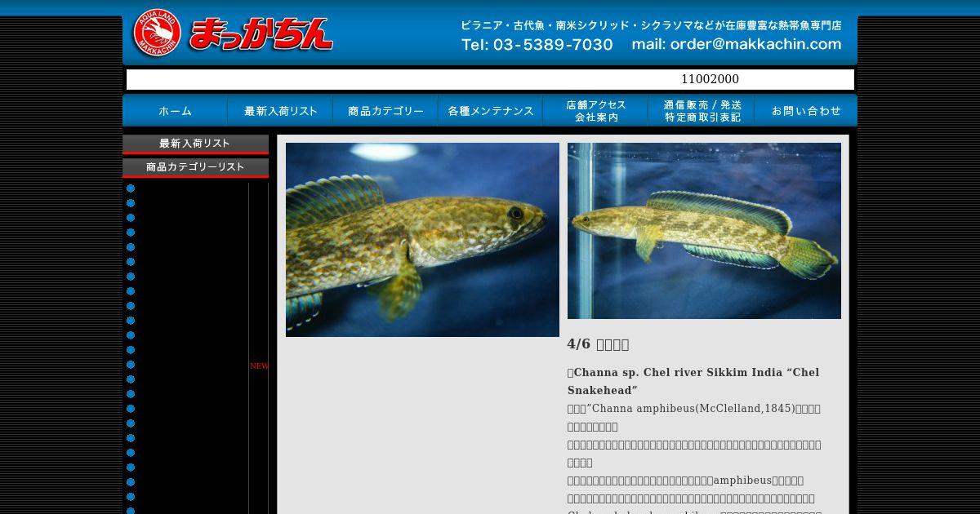Open the full-body snakehead photo
980x514 pixels.
pos(704,231)
